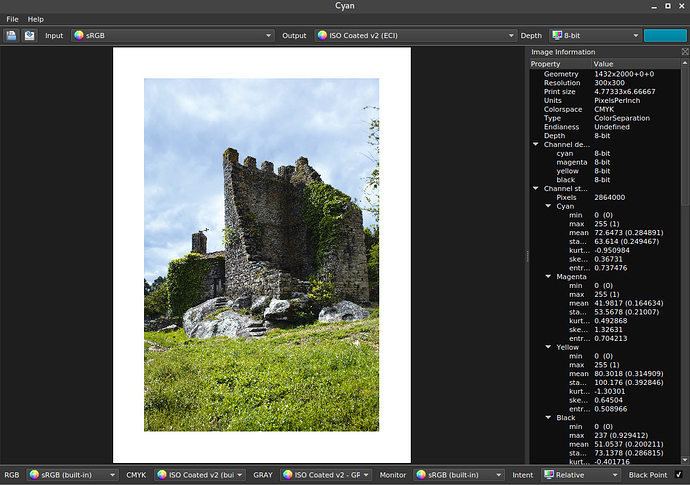The height and width of the screenshot is (485, 690).
Task: Click the save image toolbar icon
Action: [29, 35]
